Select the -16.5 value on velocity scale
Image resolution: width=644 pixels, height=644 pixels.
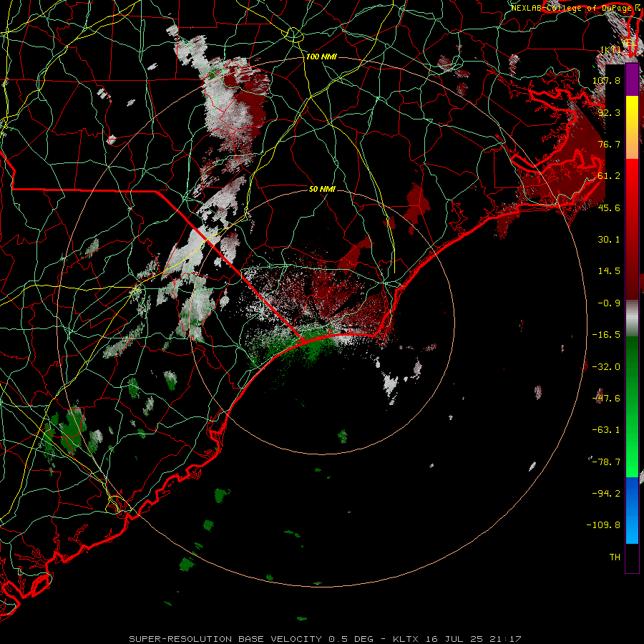pyautogui.click(x=606, y=335)
